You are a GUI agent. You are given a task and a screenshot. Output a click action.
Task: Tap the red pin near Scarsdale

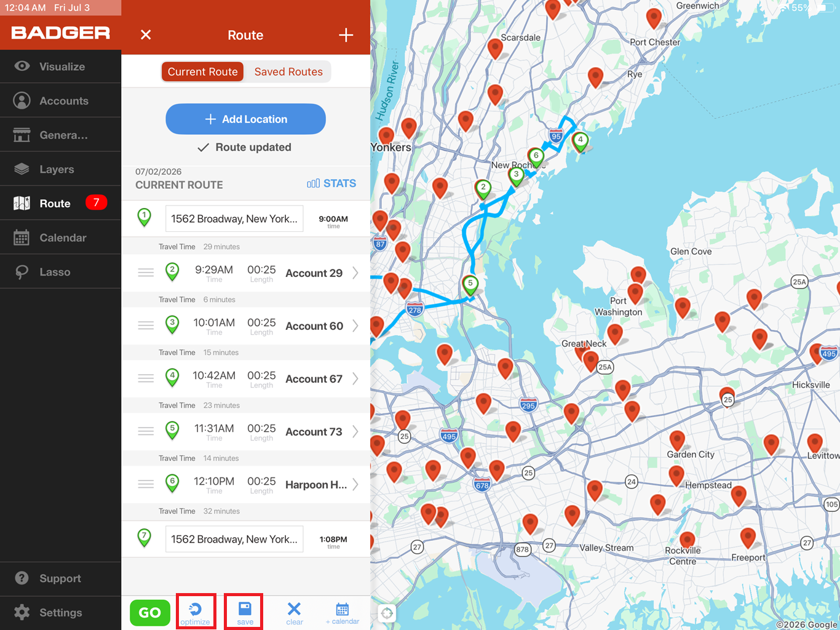[495, 48]
